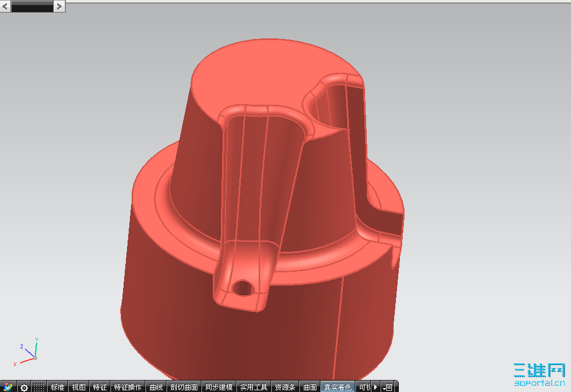Viewport: 571px width, 392px height.
Task: Switch to the 真实着色 tab
Action: [338, 387]
